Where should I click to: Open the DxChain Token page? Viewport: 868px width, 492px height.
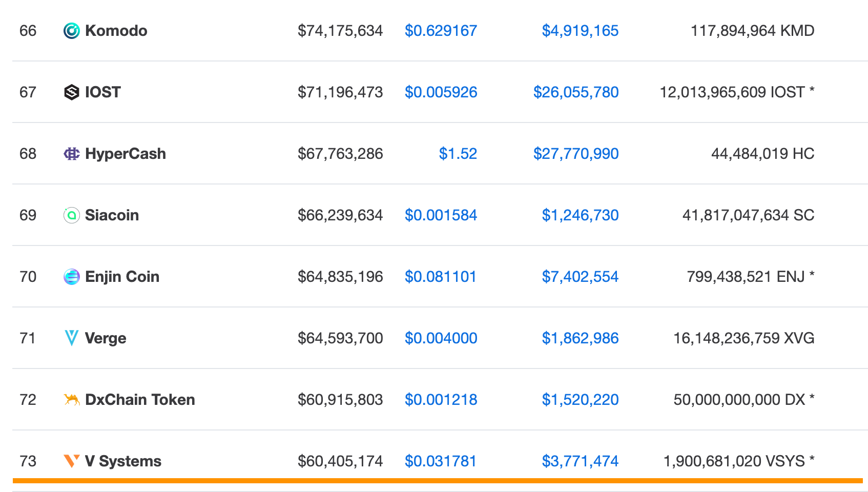pos(140,400)
